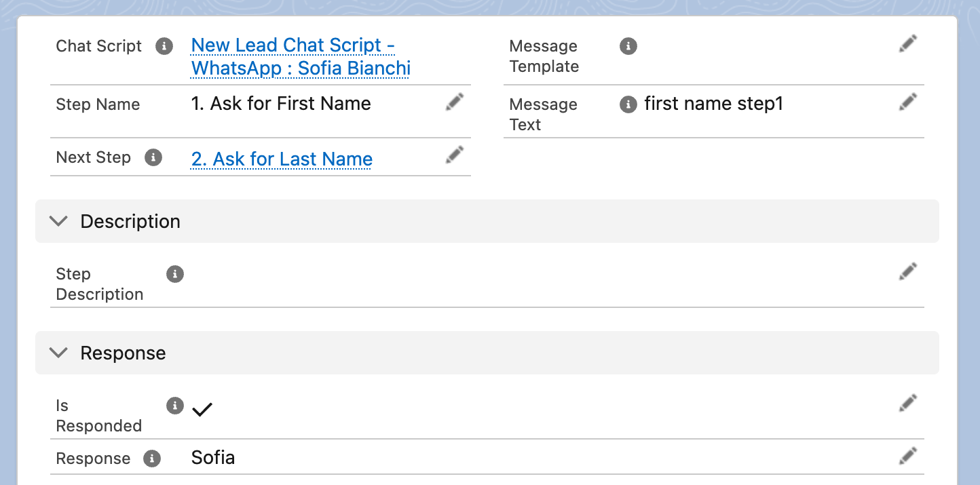The image size is (980, 485).
Task: Open the 2. Ask for Last Name link
Action: (282, 159)
